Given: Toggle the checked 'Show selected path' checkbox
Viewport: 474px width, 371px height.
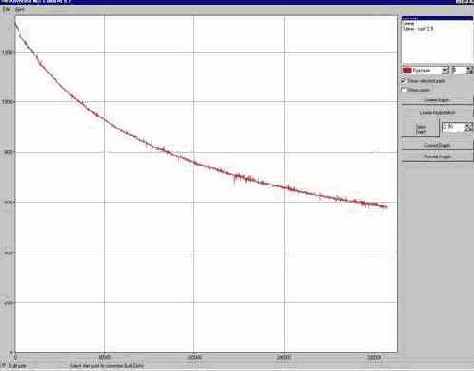Looking at the screenshot, I should tap(404, 81).
